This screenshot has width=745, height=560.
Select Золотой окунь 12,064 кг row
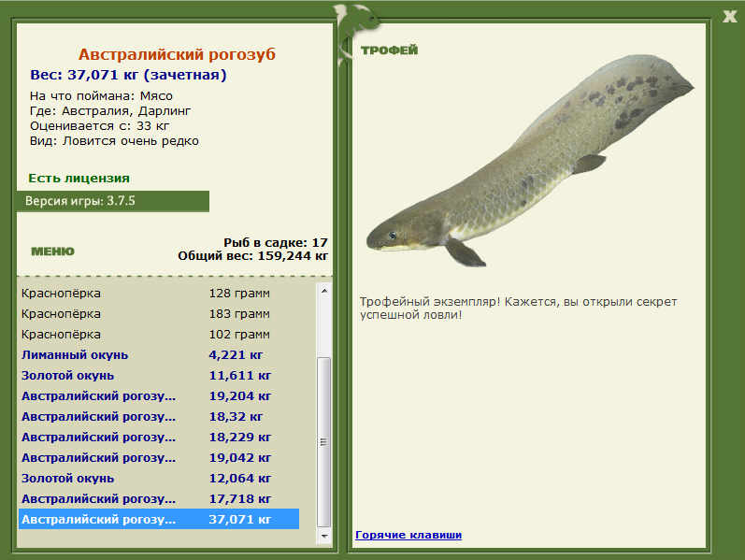(159, 479)
